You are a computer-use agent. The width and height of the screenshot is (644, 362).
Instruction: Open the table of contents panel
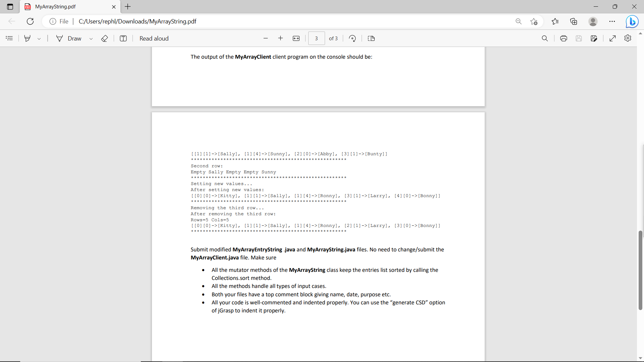click(9, 39)
